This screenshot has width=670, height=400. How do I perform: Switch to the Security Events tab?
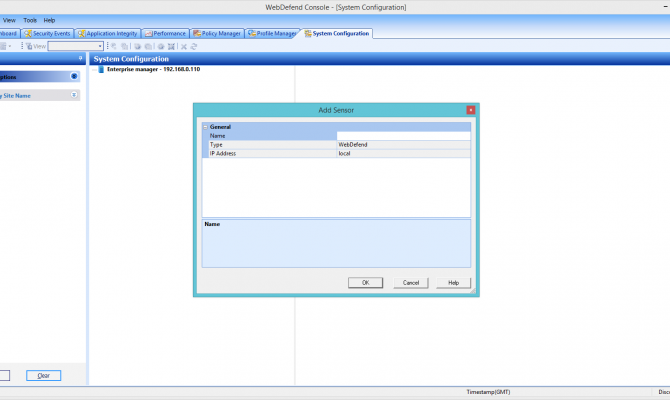47,33
